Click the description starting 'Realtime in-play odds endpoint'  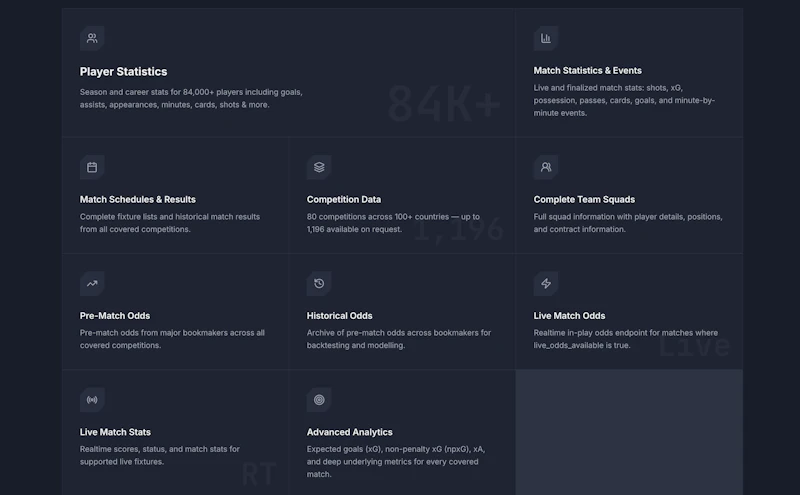tap(626, 339)
